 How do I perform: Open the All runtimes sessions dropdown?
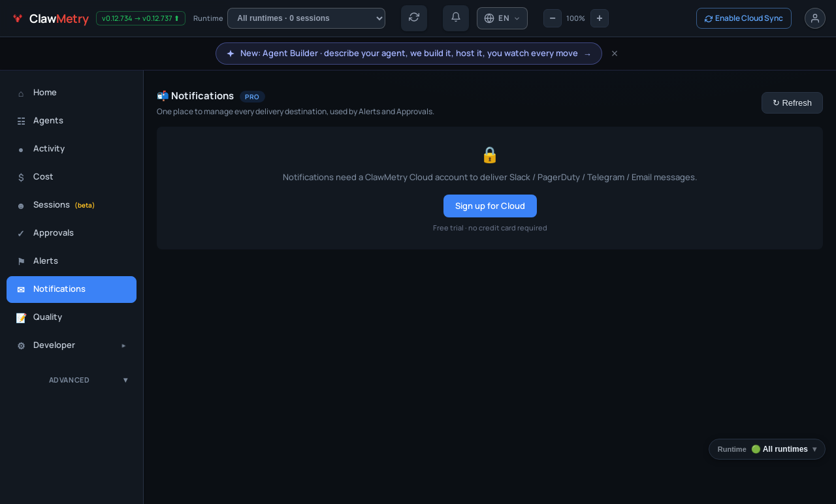click(x=306, y=18)
